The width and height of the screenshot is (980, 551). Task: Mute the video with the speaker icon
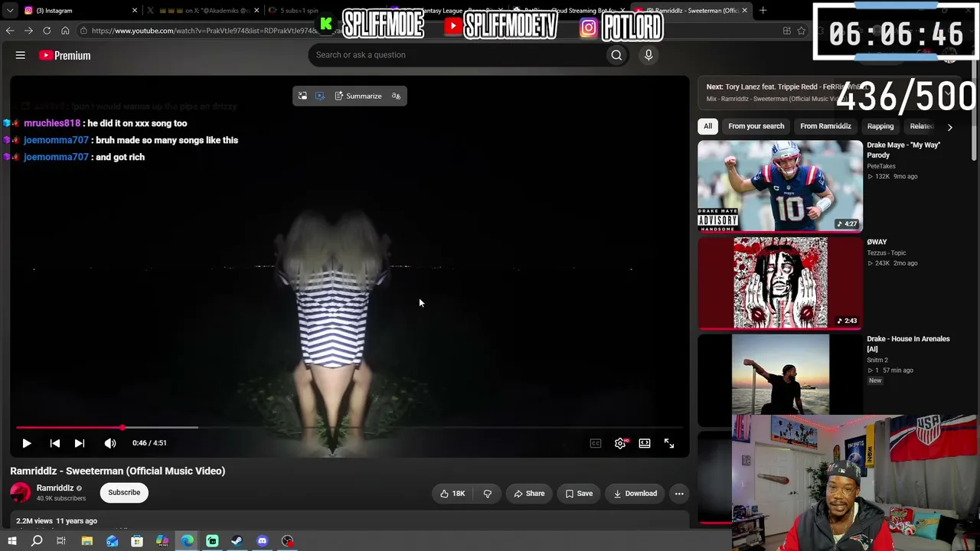(x=110, y=443)
